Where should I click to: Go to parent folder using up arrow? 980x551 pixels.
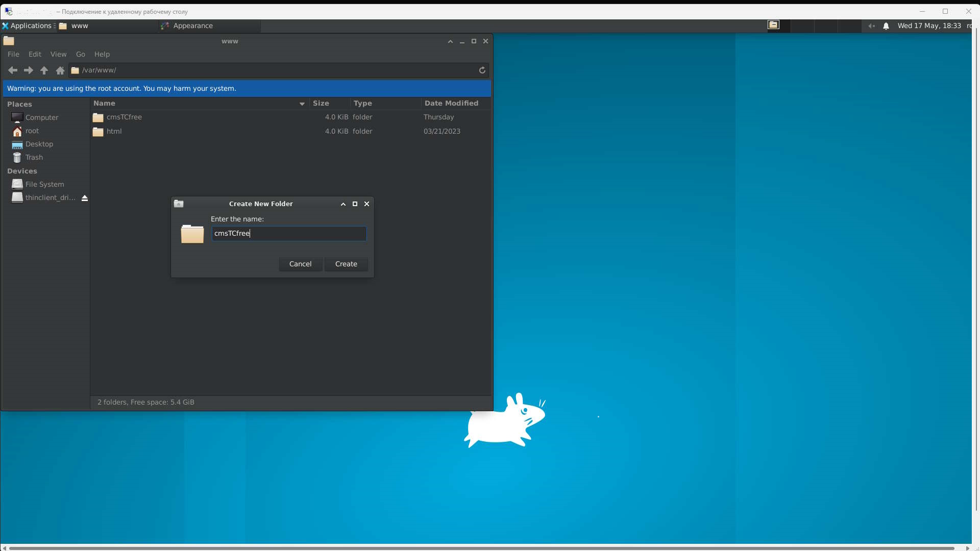pyautogui.click(x=44, y=70)
